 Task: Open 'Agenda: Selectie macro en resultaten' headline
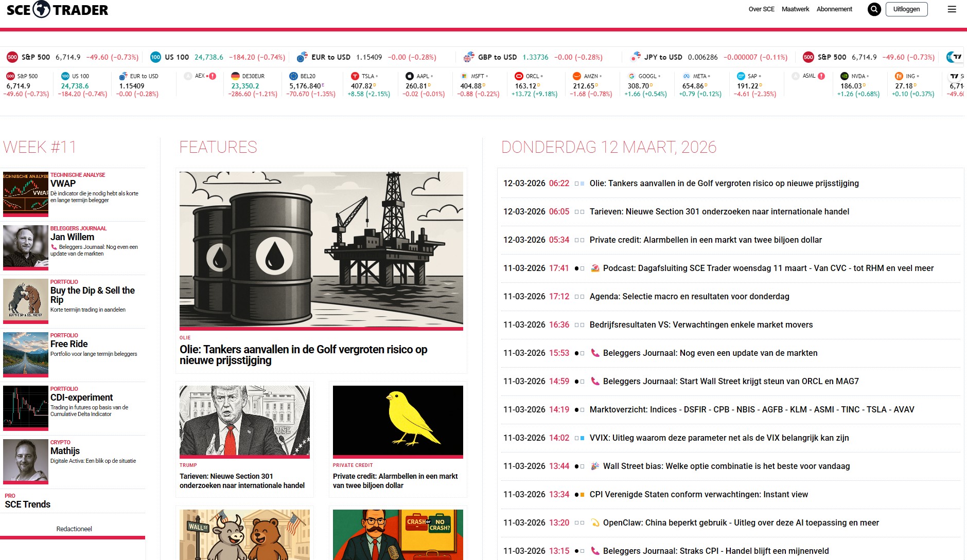coord(689,296)
